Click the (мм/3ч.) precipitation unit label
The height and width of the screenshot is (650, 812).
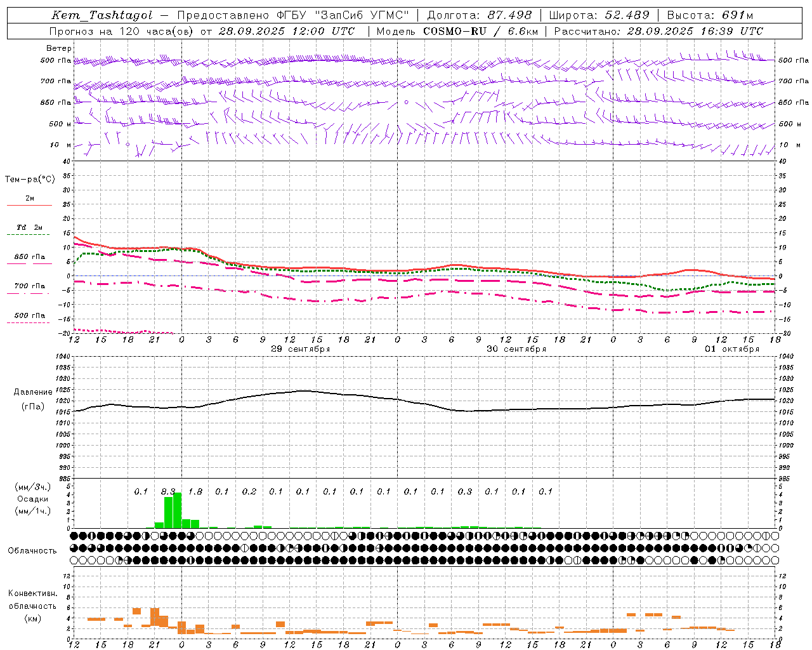pos(32,487)
